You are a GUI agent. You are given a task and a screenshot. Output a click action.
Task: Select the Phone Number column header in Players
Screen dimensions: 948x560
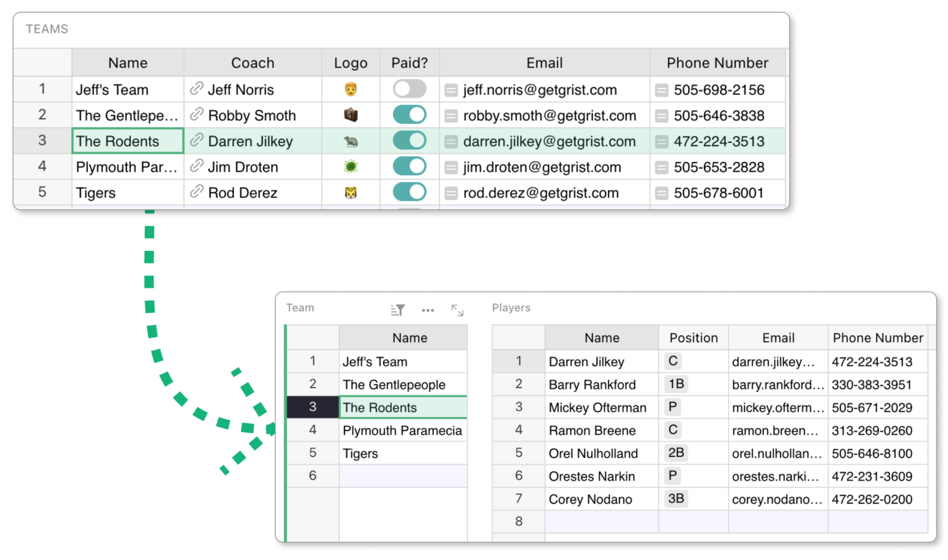878,338
